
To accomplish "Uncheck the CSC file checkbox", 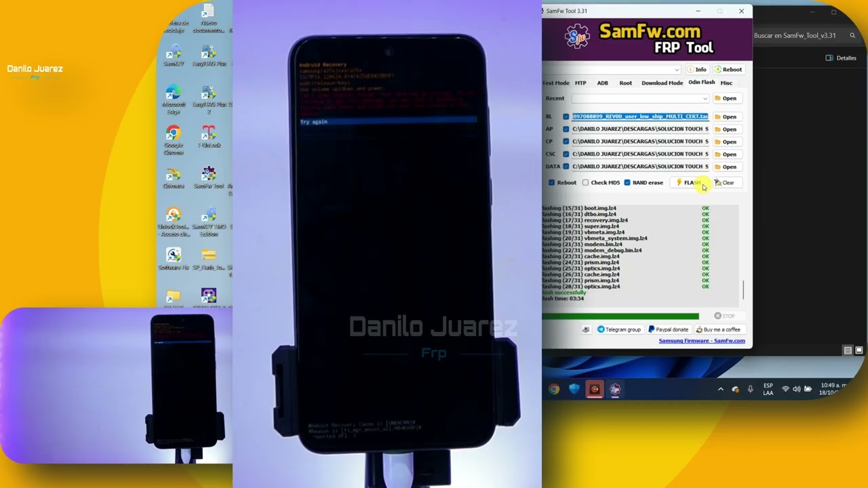I will (x=566, y=154).
